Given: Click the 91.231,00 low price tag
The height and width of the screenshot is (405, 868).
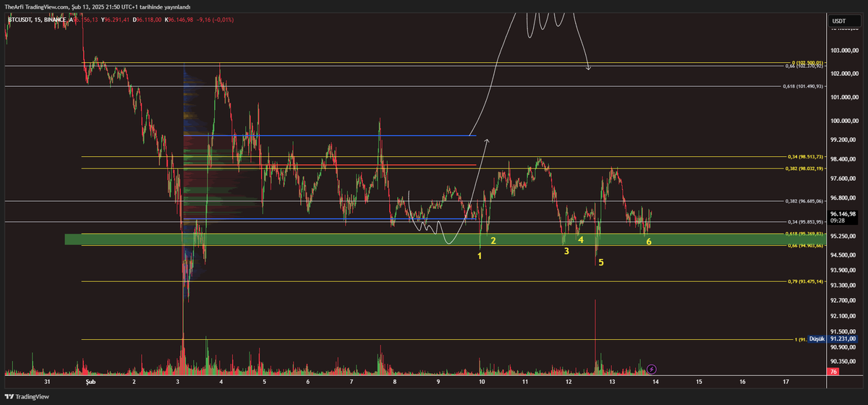Looking at the screenshot, I should click(x=843, y=338).
